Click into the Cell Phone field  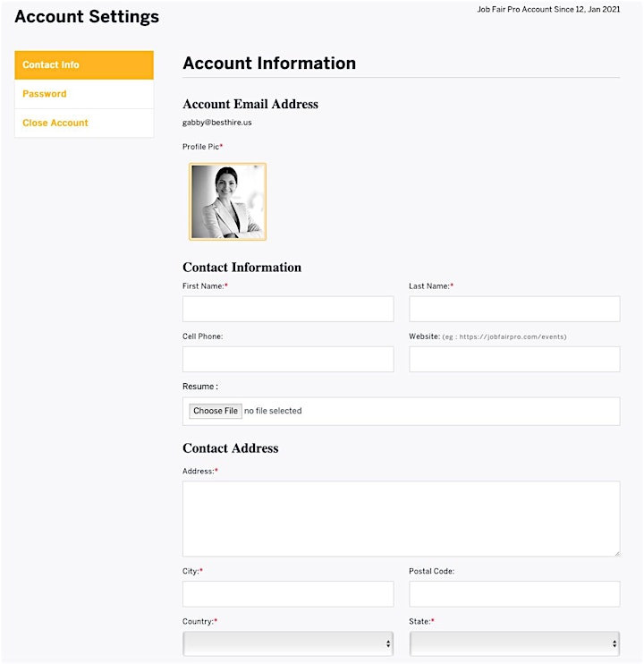288,359
